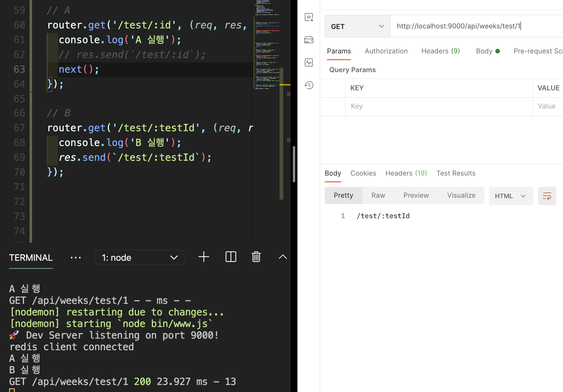Click 'next();' on line 63

[x=79, y=69]
